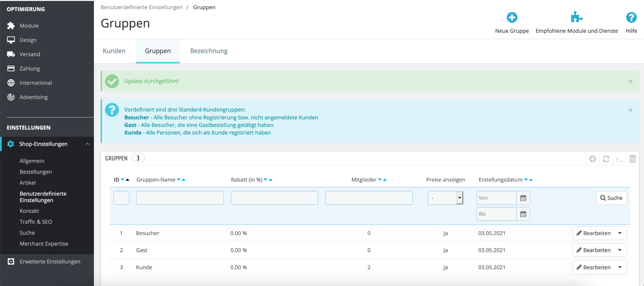Viewport: 644px width, 286px height.
Task: Expand Bearbeiten options for Besucher row
Action: tap(620, 233)
